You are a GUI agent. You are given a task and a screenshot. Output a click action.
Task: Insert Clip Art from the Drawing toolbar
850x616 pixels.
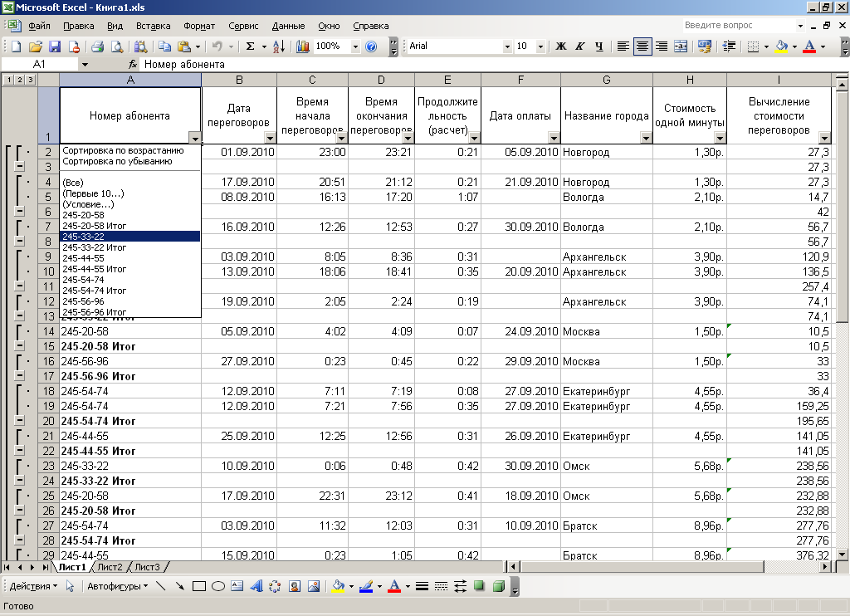[295, 586]
